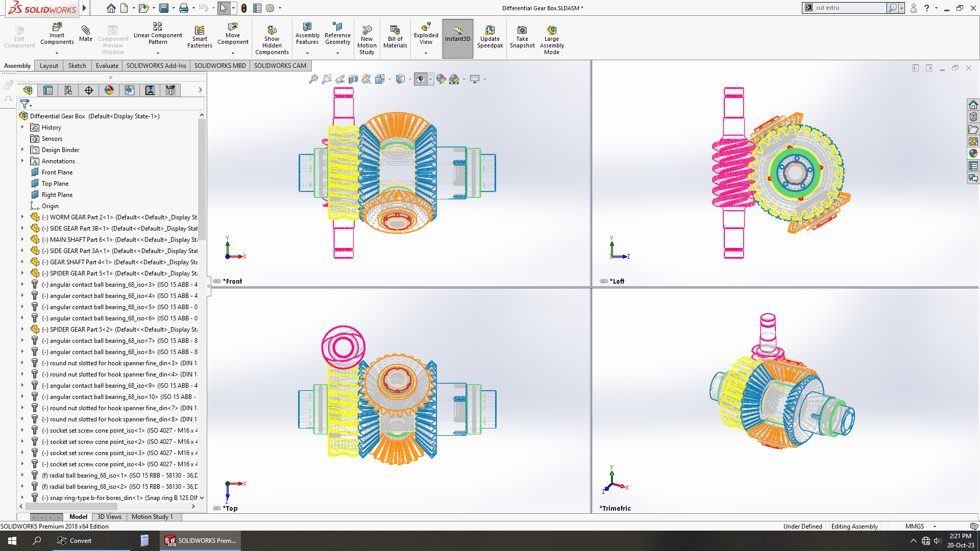The width and height of the screenshot is (980, 551).
Task: Toggle Hide/Show Items eye button
Action: tap(421, 79)
